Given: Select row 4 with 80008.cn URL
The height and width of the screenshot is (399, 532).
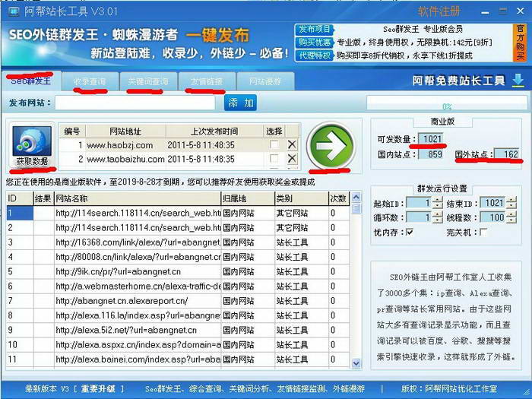Looking at the screenshot, I should pos(178,257).
